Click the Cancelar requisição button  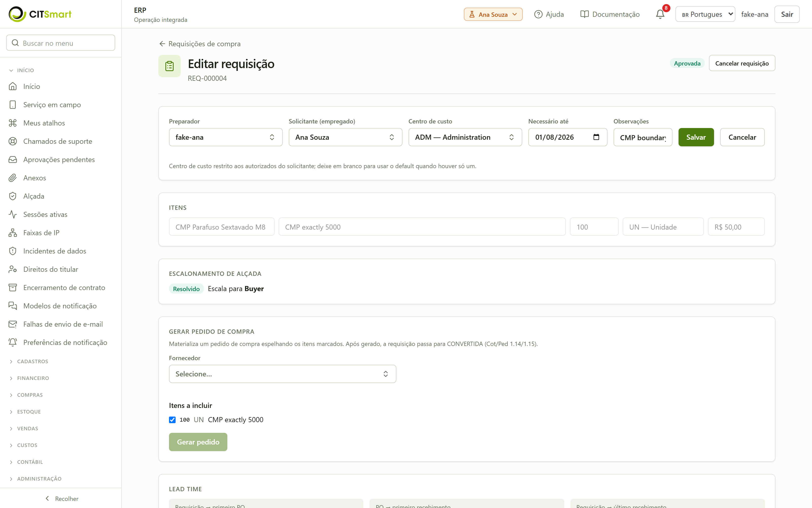point(742,63)
